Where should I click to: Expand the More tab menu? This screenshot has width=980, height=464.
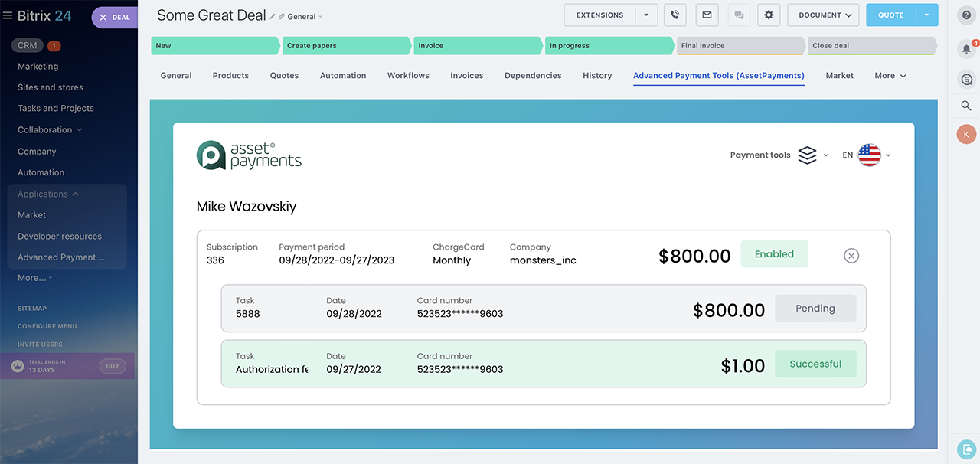click(x=890, y=76)
